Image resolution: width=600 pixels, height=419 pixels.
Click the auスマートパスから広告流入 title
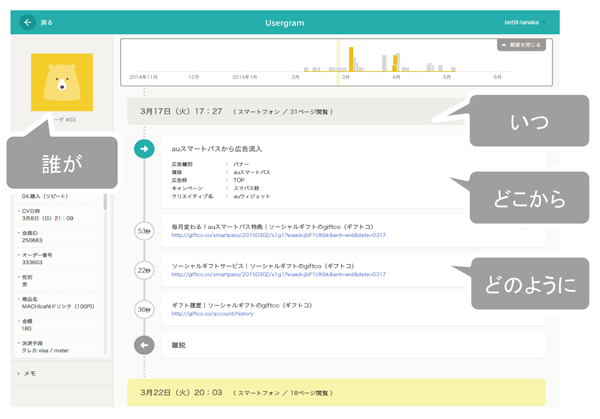click(x=217, y=149)
